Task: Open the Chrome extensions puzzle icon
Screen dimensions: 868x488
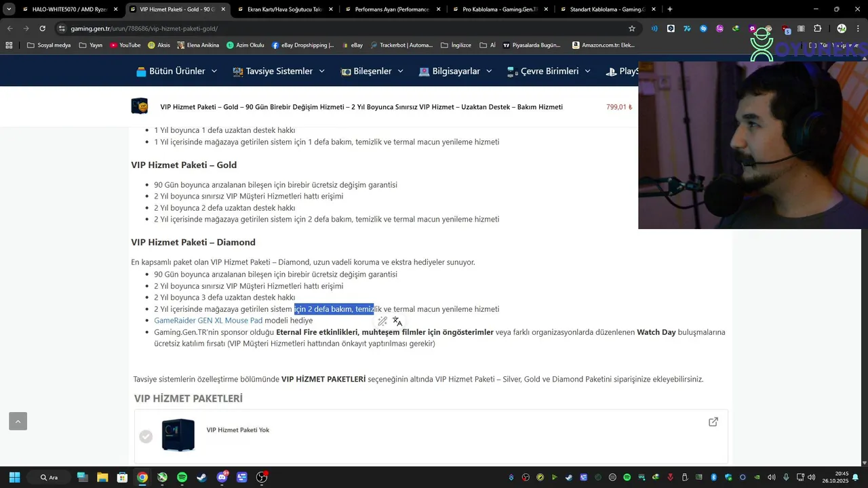Action: tap(817, 28)
